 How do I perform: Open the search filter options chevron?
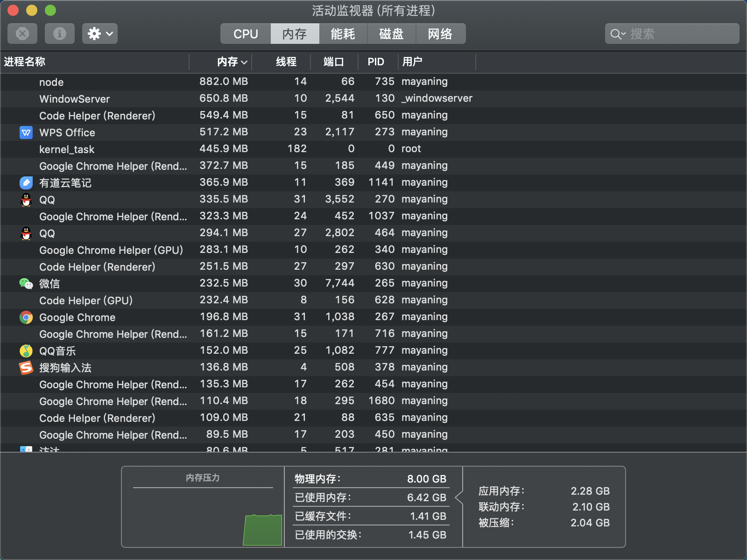[623, 34]
